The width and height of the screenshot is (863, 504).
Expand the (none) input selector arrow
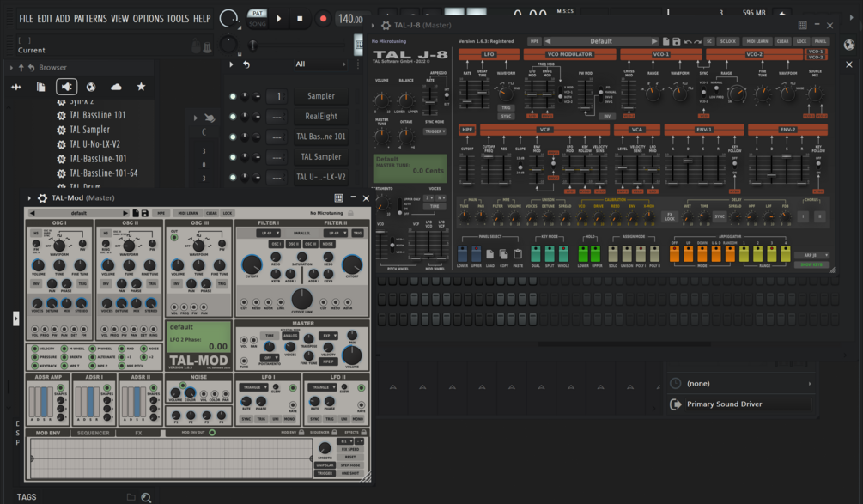810,384
